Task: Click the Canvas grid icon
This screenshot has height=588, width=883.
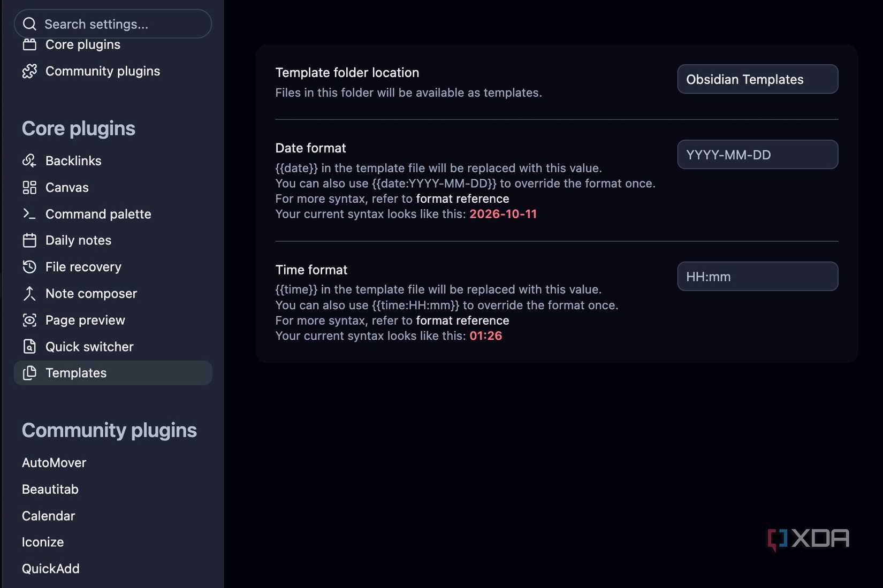Action: (29, 187)
